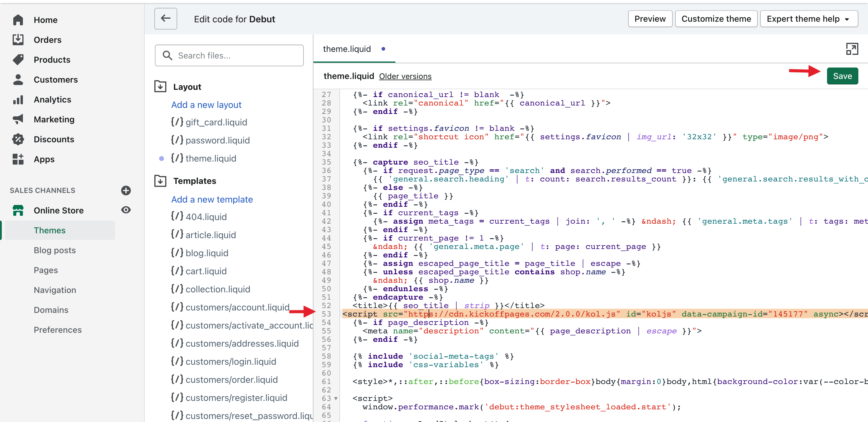
Task: Open Navigation settings
Action: tap(55, 290)
